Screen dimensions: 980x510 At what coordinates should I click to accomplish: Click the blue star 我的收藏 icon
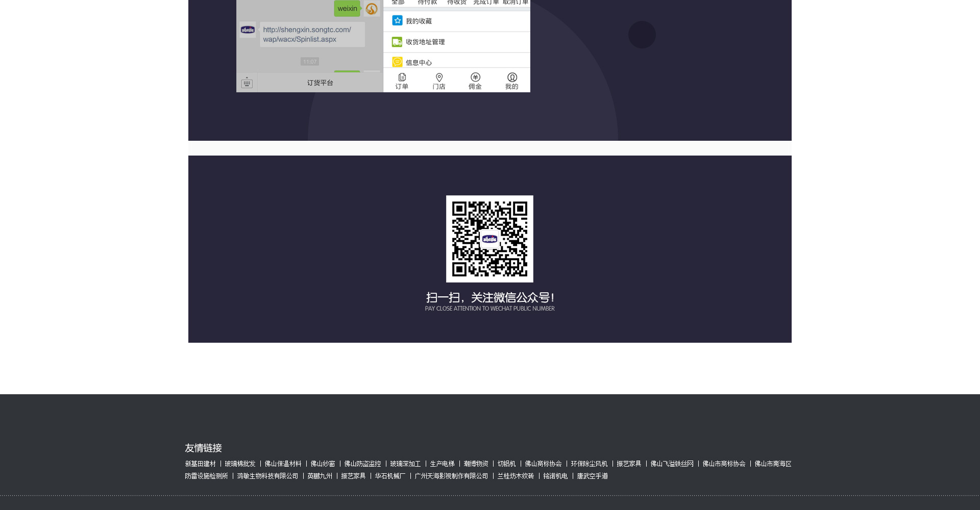[x=397, y=20]
